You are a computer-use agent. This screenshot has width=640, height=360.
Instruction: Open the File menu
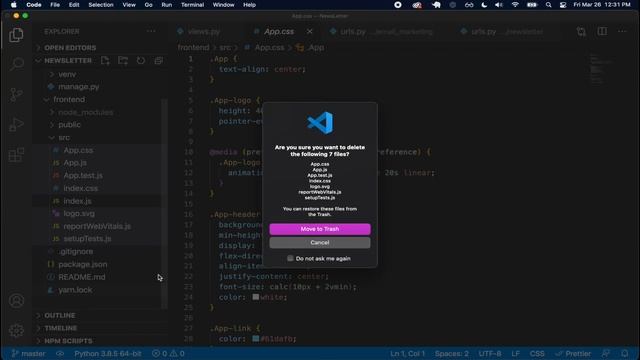55,5
